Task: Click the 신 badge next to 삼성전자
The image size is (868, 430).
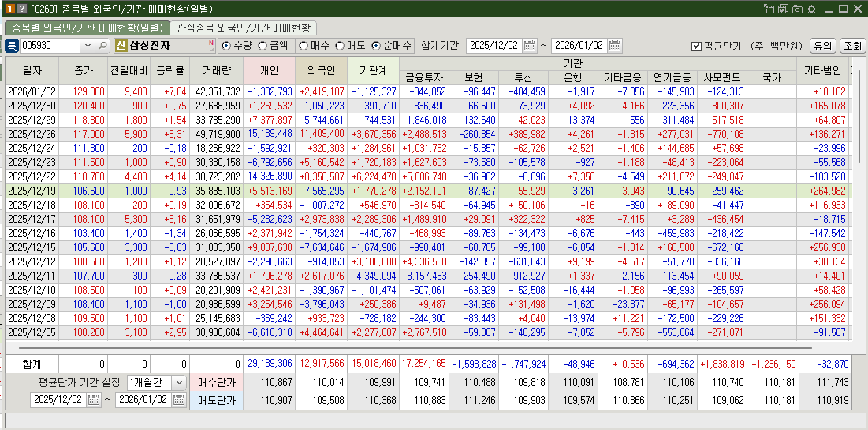Action: (121, 46)
